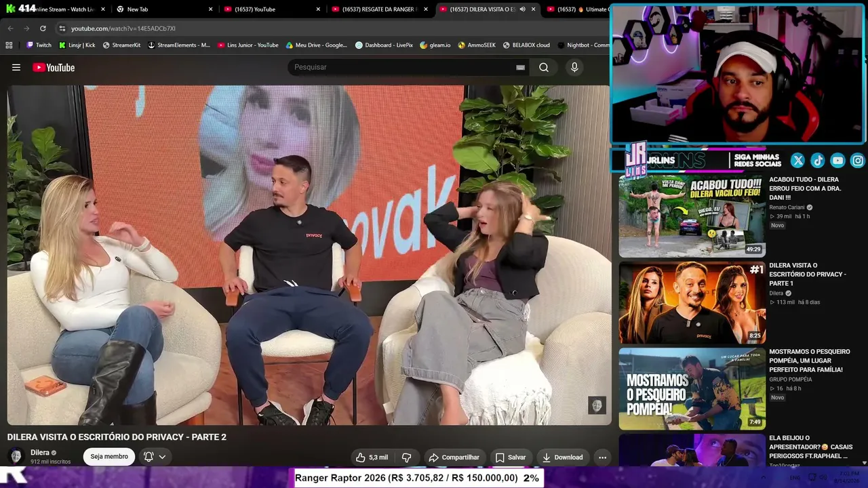Like the video with 5,3 mil likes
The height and width of the screenshot is (488, 868).
pyautogui.click(x=372, y=457)
